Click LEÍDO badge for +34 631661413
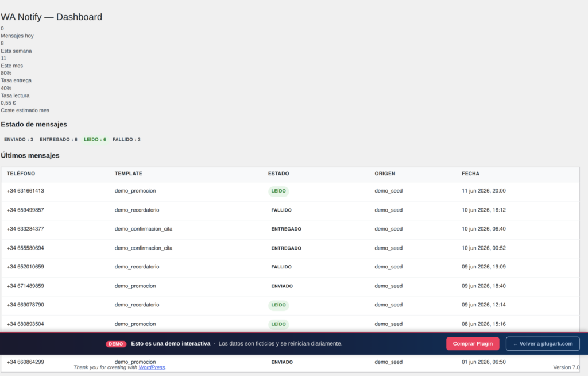The height and width of the screenshot is (376, 588). click(x=278, y=191)
